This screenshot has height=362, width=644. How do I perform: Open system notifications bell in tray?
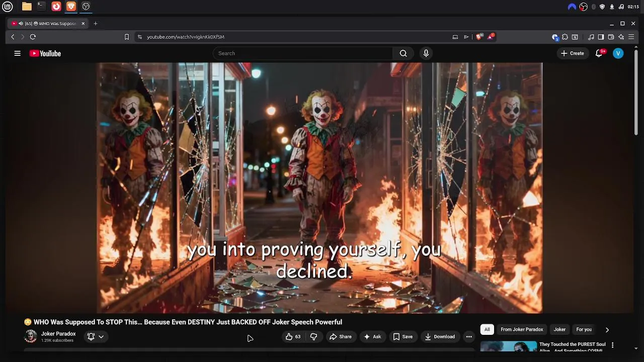tap(612, 7)
